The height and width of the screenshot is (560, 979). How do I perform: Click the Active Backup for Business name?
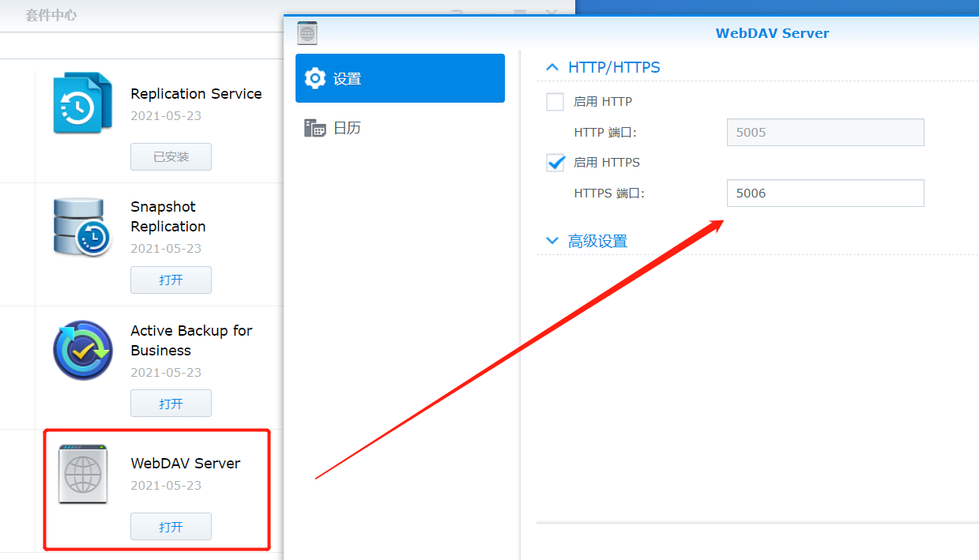(x=191, y=340)
